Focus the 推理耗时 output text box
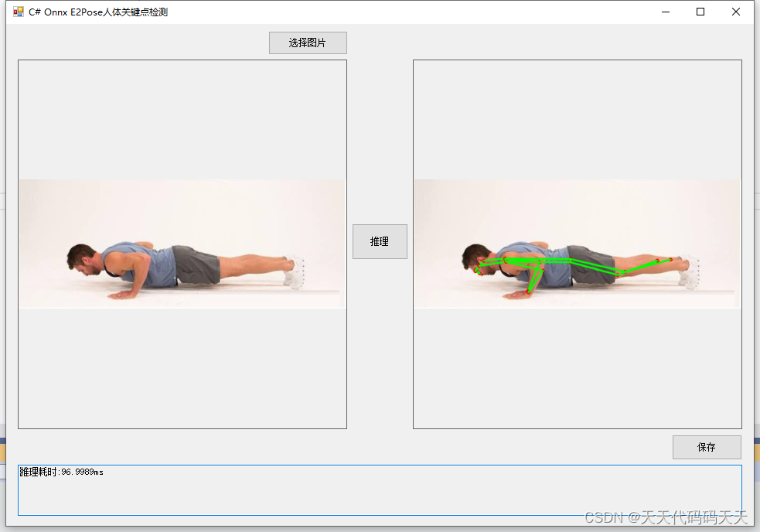Image resolution: width=760 pixels, height=532 pixels. (x=380, y=489)
